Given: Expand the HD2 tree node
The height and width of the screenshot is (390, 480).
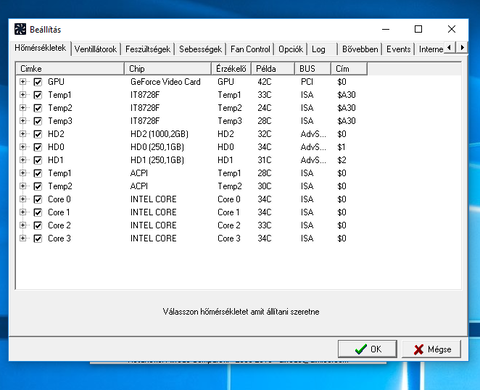Looking at the screenshot, I should click(23, 134).
